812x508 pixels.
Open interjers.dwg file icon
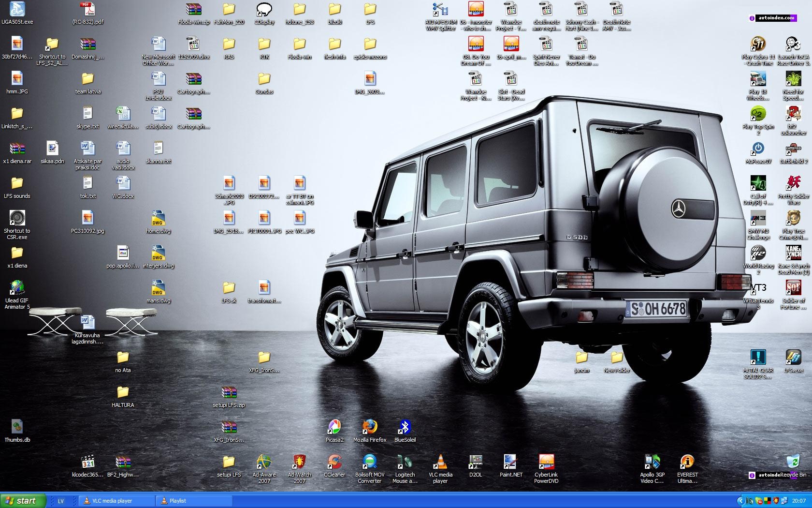click(x=158, y=253)
